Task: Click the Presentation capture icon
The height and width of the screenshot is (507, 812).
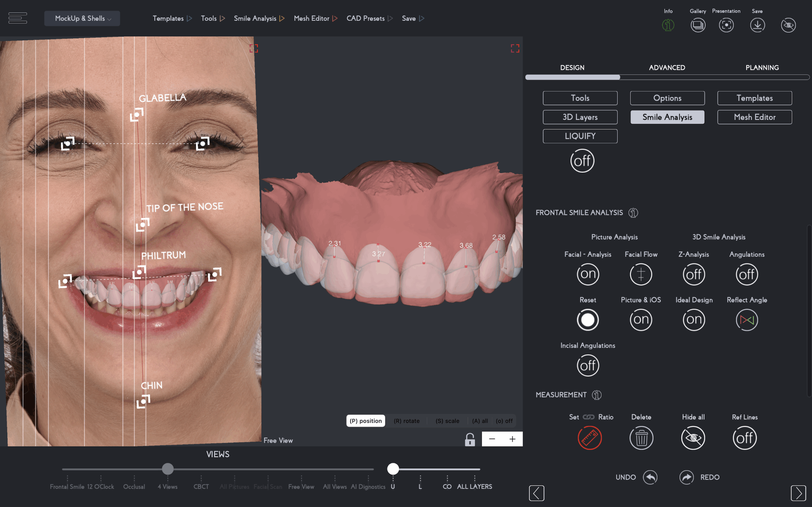Action: (726, 25)
